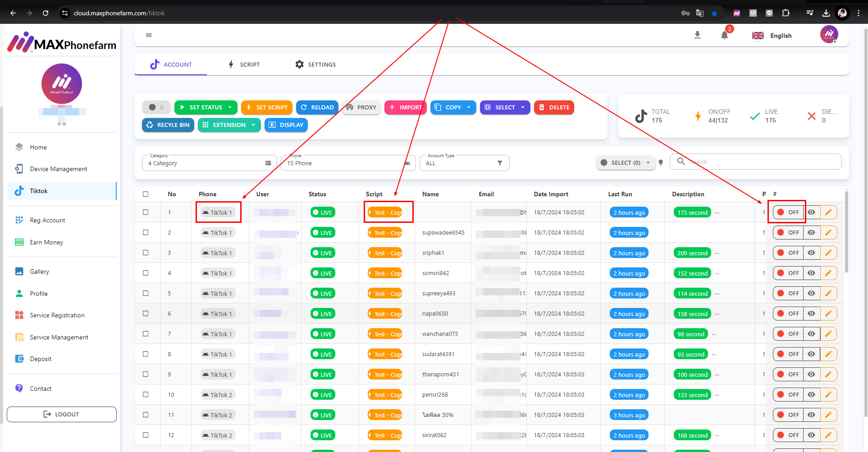Toggle the counter switch showing 0
Image resolution: width=868 pixels, height=452 pixels.
click(156, 107)
